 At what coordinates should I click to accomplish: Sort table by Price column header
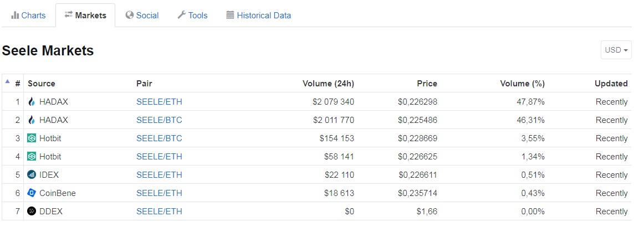(x=427, y=84)
